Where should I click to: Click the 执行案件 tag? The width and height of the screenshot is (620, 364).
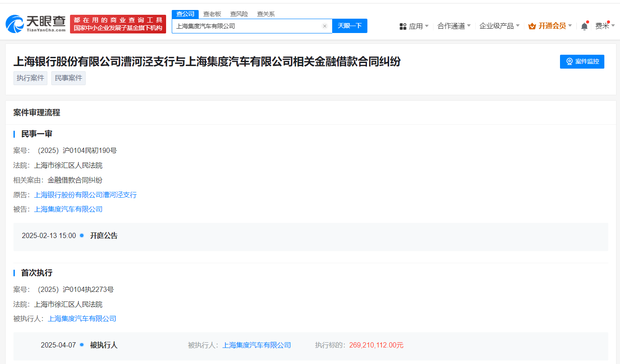click(x=30, y=78)
